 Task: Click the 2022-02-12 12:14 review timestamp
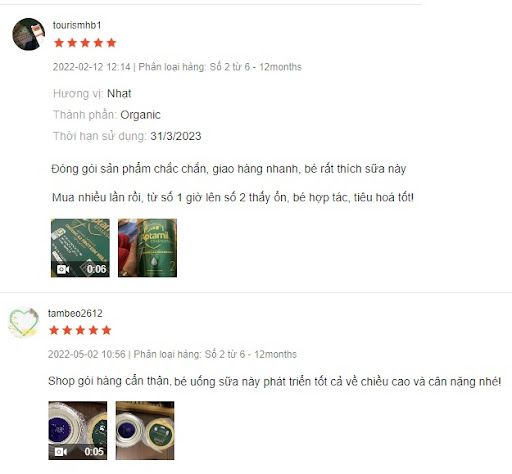pyautogui.click(x=92, y=67)
